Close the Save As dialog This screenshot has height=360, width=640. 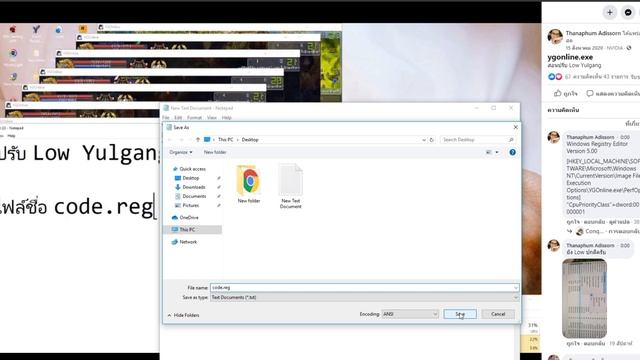click(515, 127)
